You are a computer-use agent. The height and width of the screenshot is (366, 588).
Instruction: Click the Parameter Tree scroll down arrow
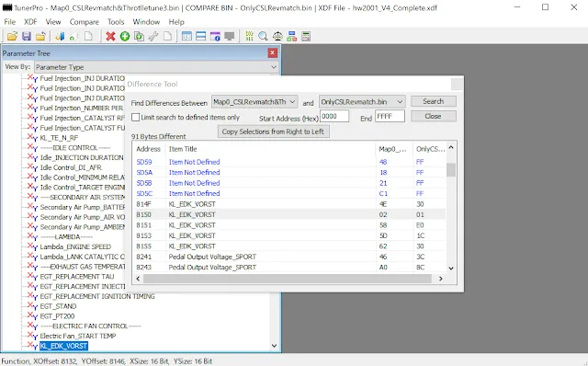click(x=274, y=346)
